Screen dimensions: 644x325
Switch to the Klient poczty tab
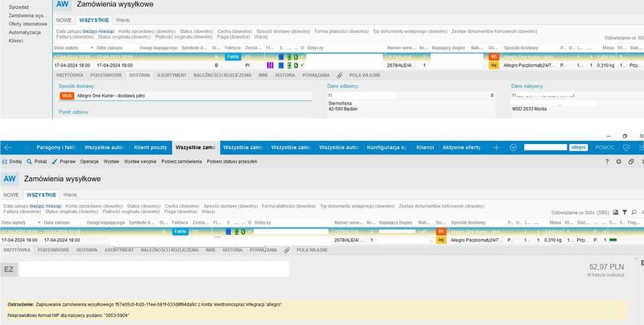pos(151,147)
